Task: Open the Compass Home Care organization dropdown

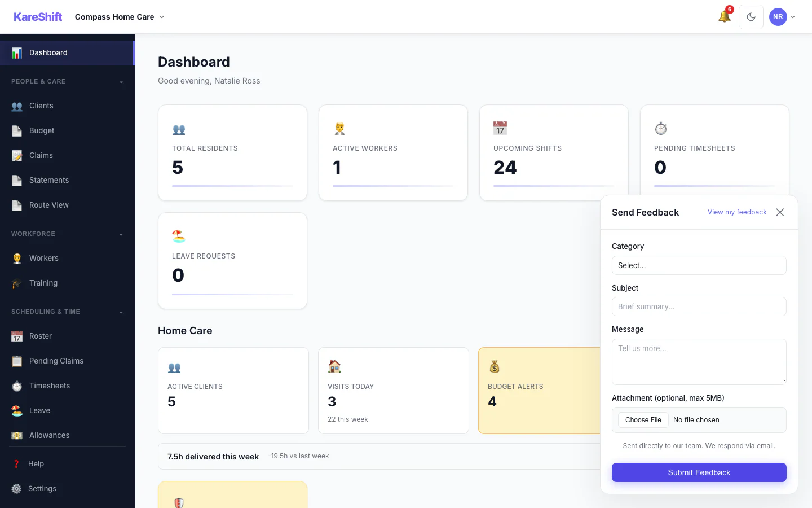Action: point(120,17)
